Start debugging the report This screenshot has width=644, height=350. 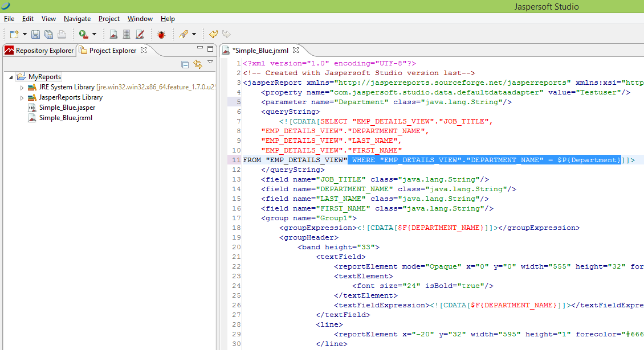point(161,34)
